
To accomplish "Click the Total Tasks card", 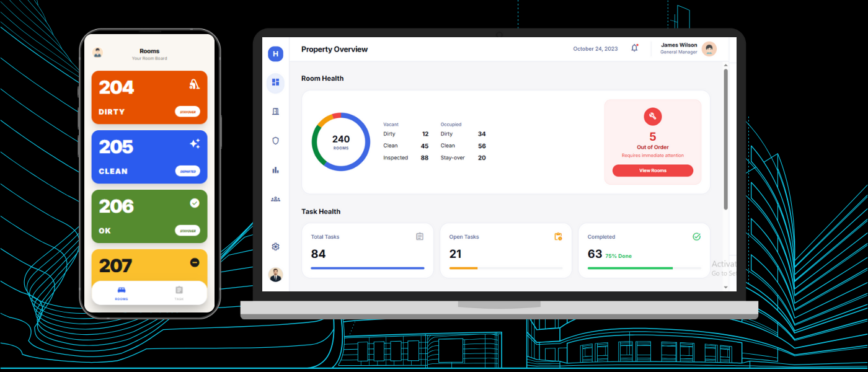I will (x=367, y=250).
